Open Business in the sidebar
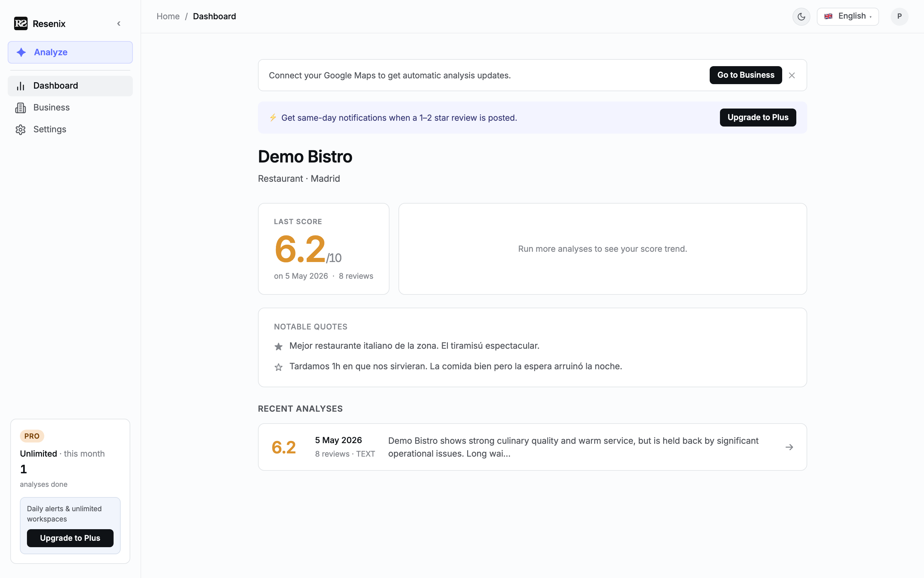The width and height of the screenshot is (924, 578). pyautogui.click(x=70, y=108)
